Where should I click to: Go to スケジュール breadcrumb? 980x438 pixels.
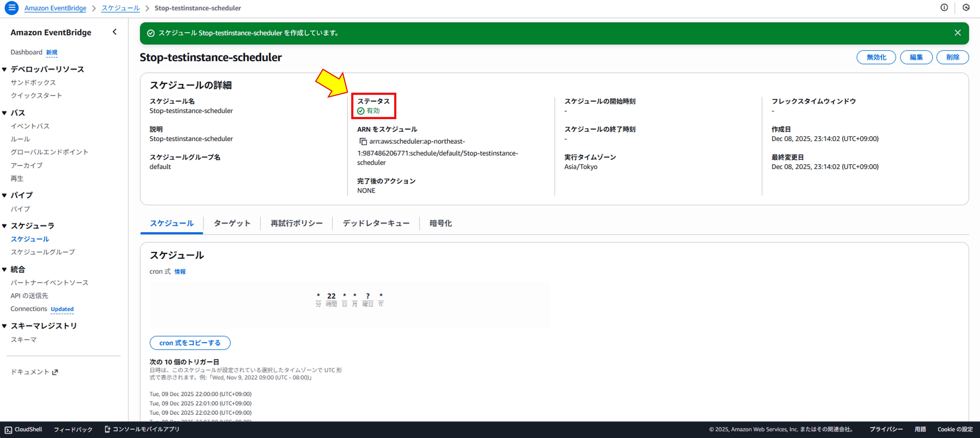tap(121, 8)
